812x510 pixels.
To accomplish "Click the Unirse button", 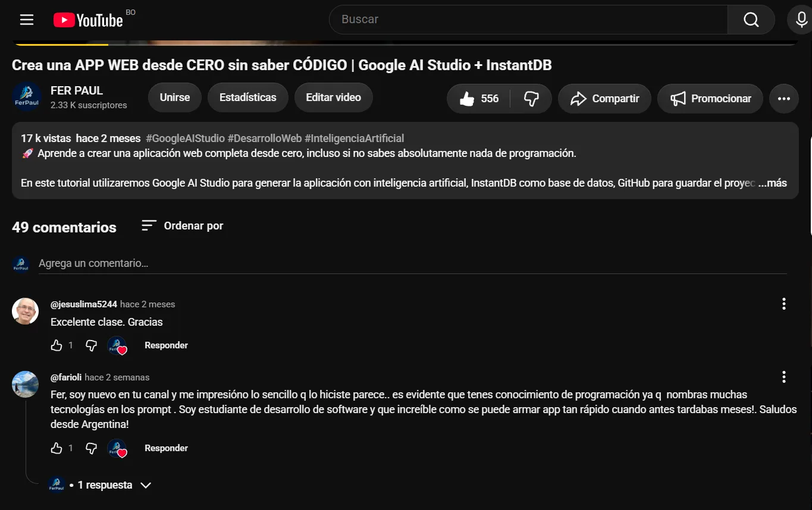I will click(175, 97).
